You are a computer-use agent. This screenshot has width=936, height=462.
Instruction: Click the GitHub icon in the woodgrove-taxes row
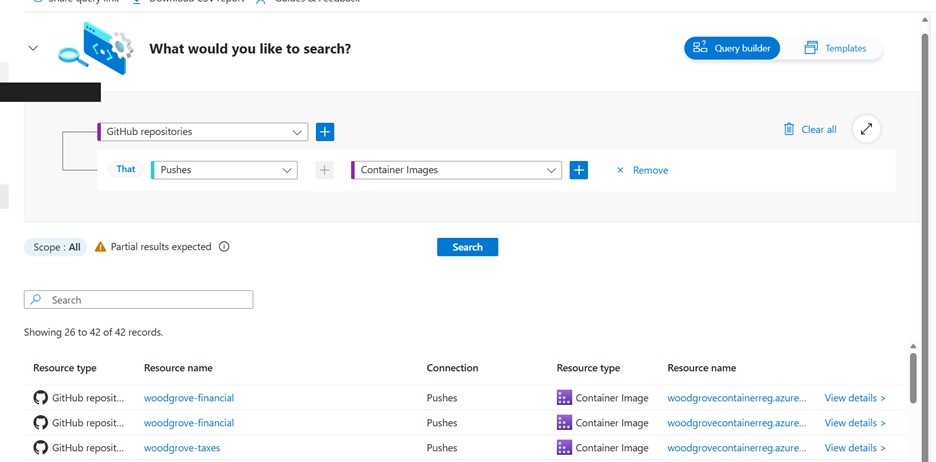click(x=40, y=448)
